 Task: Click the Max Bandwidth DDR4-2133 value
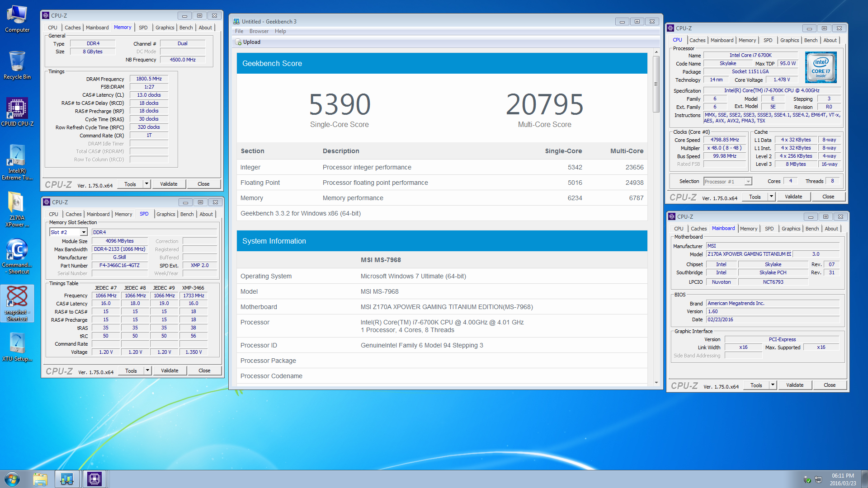[119, 249]
